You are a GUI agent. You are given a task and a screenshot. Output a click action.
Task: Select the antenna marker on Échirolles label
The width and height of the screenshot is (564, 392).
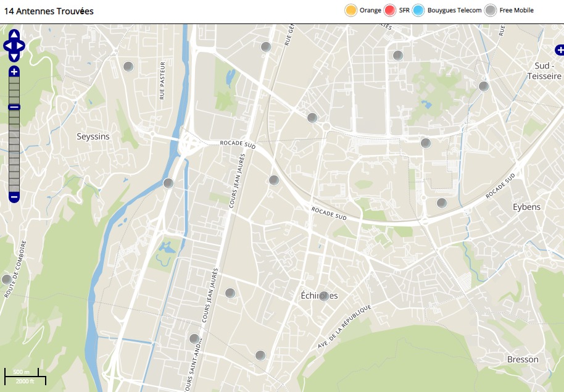point(324,296)
